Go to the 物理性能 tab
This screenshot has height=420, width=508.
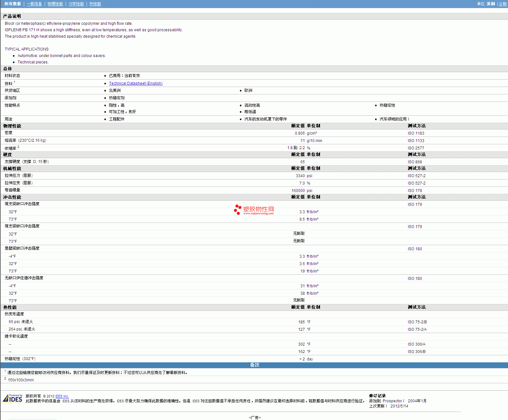pos(55,4)
